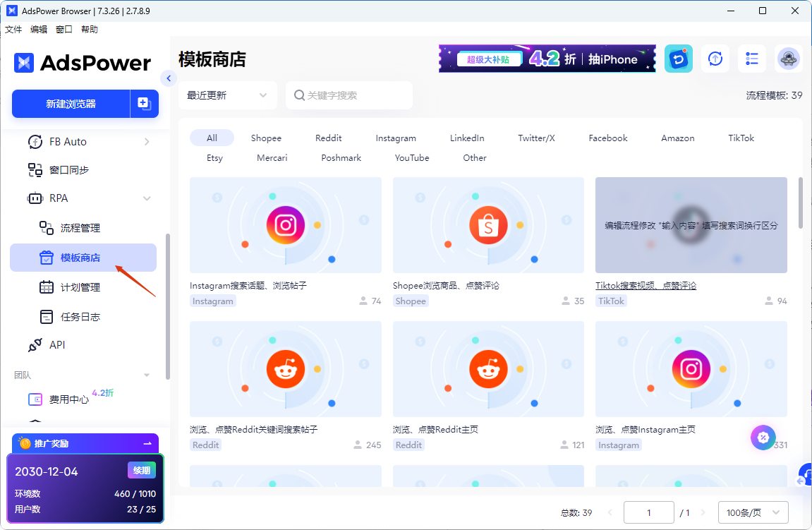This screenshot has width=812, height=530.
Task: Go to previous page arrow
Action: tap(610, 512)
